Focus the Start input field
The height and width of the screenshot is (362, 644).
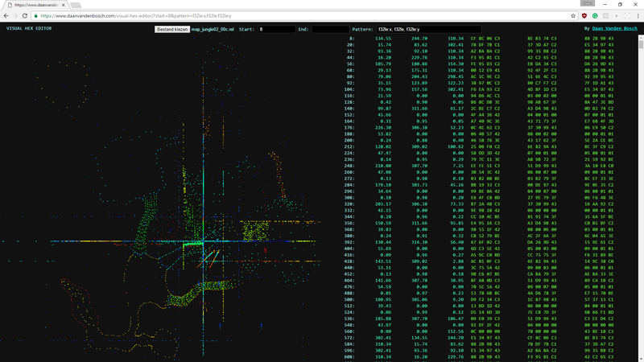pos(276,29)
